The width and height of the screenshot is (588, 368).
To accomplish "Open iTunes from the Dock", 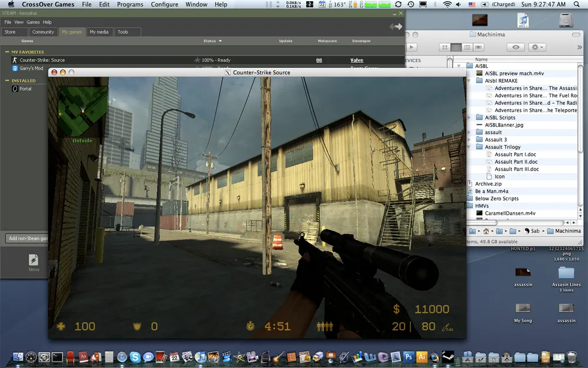I will tap(201, 356).
